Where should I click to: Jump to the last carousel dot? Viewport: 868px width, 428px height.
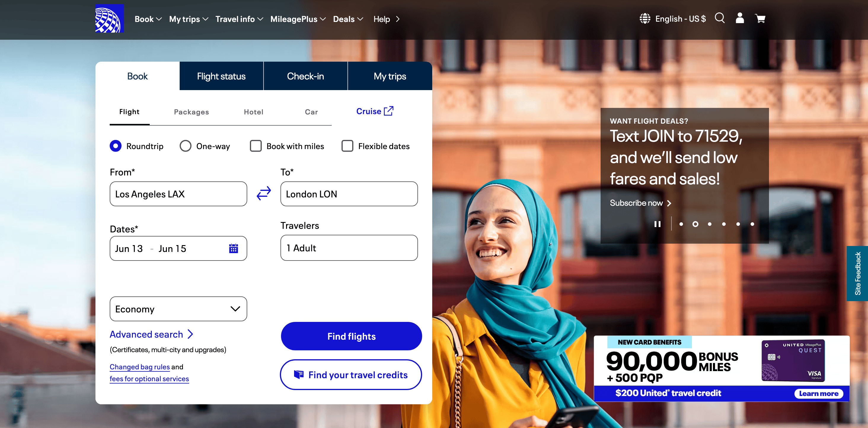(x=752, y=224)
